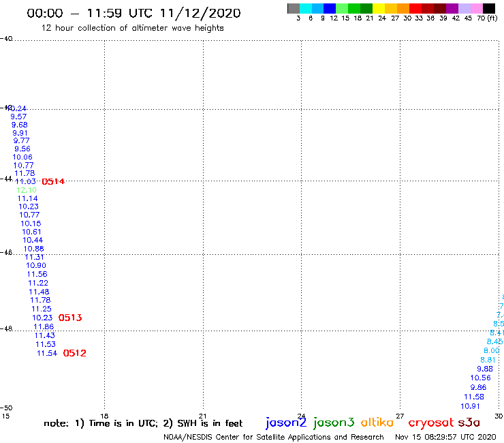Click the latitude axis label -46
The width and height of the screenshot is (504, 443).
(x=6, y=253)
